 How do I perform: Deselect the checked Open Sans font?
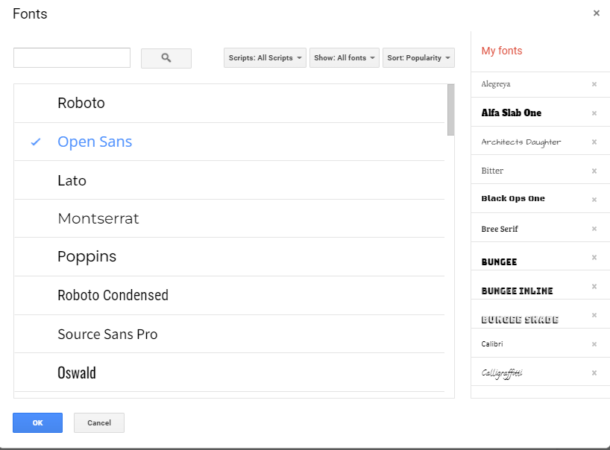tap(229, 142)
